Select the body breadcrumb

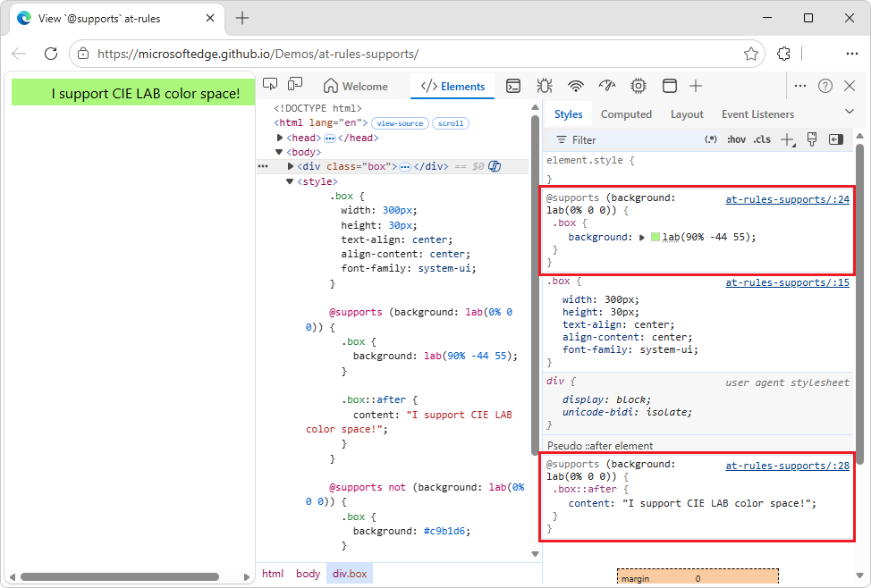[x=308, y=574]
